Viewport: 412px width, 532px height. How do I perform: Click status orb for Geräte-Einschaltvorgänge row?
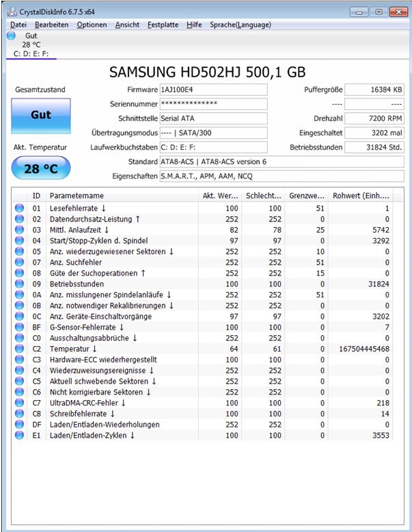point(19,316)
